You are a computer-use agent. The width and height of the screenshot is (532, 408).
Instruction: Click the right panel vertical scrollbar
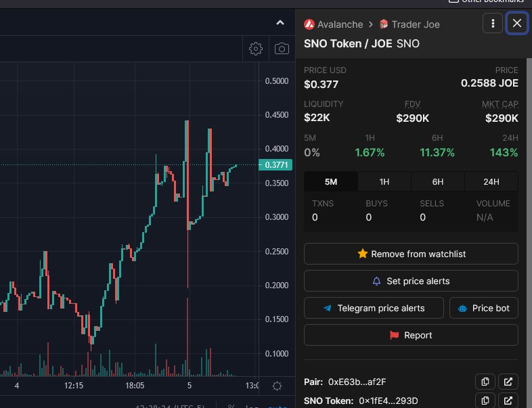529,233
